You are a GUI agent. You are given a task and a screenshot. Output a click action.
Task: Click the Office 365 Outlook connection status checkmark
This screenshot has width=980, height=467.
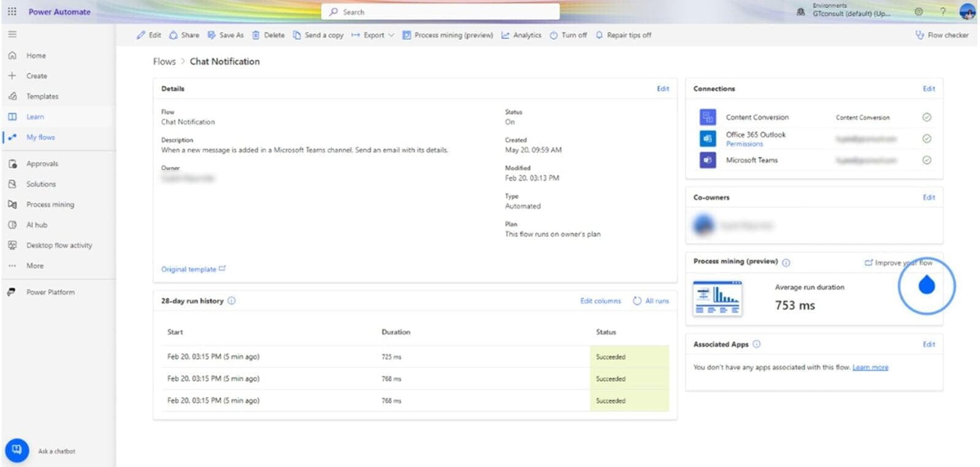pos(927,138)
